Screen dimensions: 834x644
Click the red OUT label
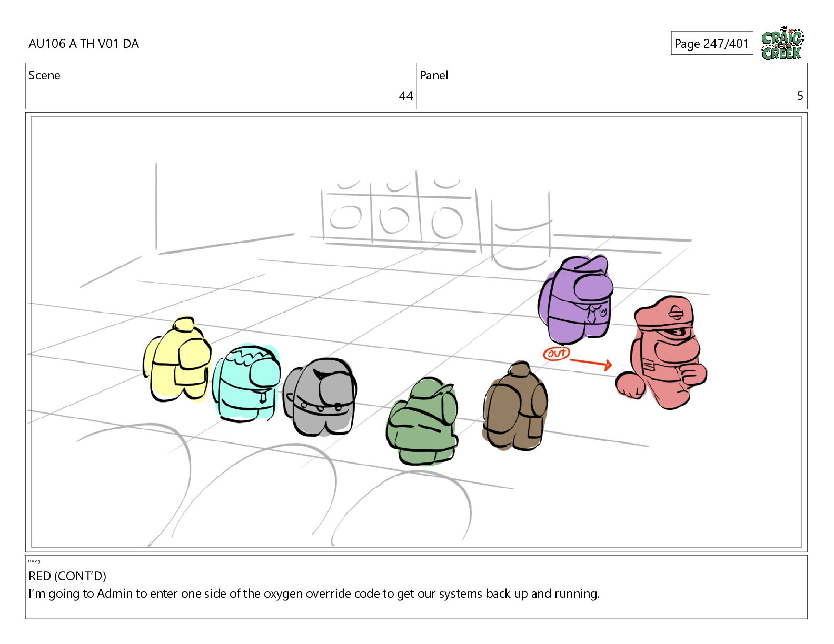(x=556, y=354)
